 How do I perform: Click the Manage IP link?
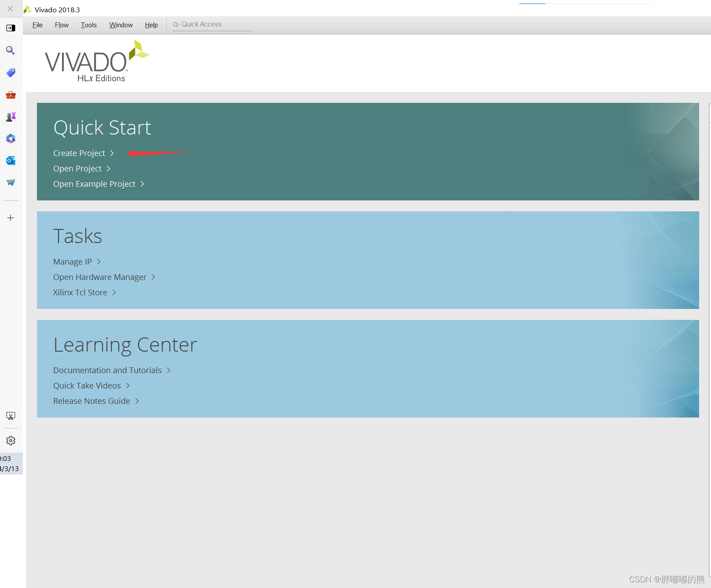click(73, 262)
